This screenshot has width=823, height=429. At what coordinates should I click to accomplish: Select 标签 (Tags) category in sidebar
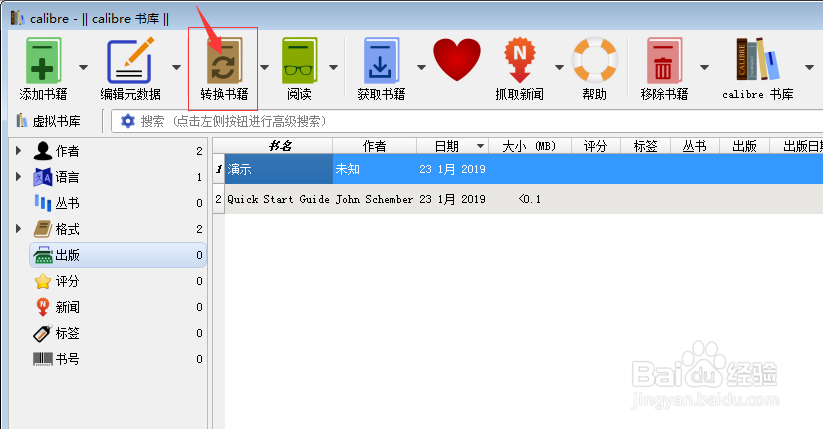click(118, 333)
